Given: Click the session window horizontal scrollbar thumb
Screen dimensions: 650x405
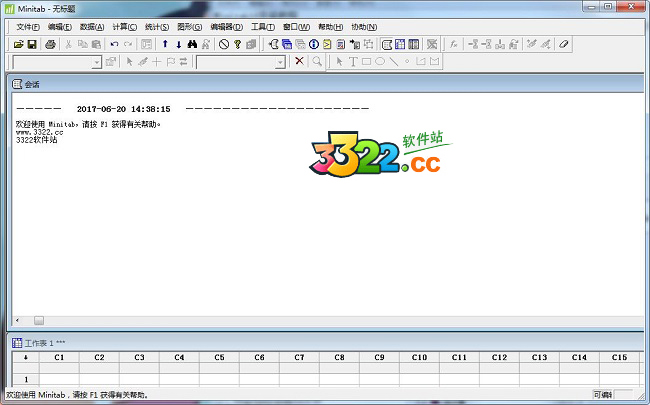Looking at the screenshot, I should pos(39,320).
